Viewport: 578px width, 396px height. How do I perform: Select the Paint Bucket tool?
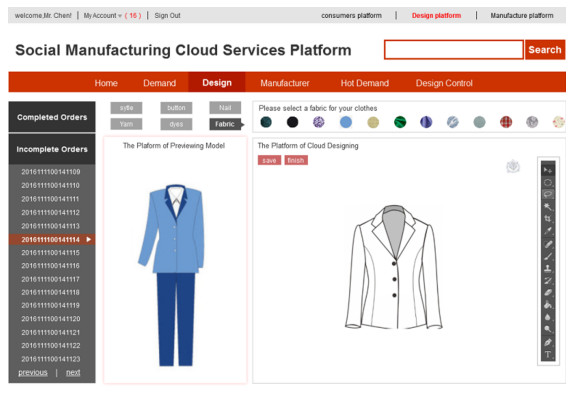pos(548,305)
